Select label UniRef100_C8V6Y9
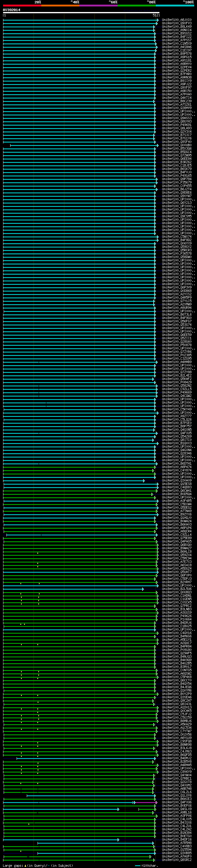197x868 pixels. click(x=177, y=771)
